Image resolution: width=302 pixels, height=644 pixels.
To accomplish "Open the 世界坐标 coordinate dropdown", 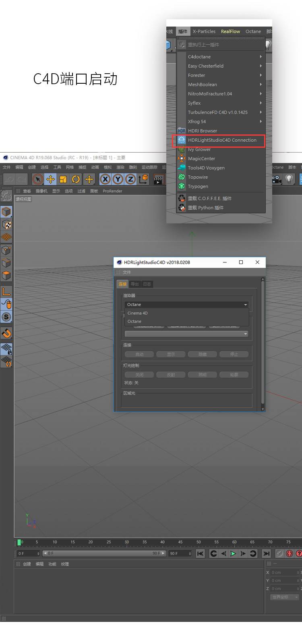I will [284, 597].
